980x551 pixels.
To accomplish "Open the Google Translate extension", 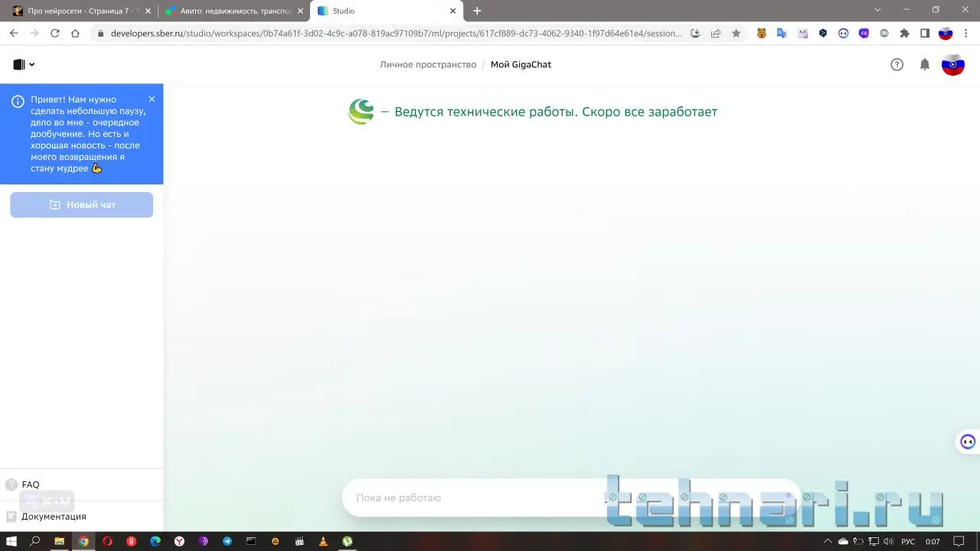I will (782, 34).
